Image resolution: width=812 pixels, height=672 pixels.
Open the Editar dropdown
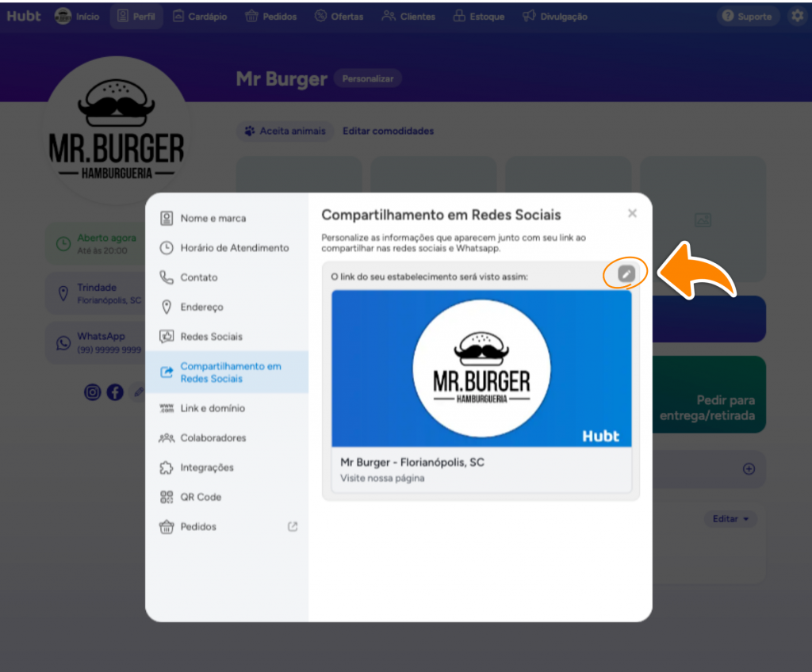tap(730, 519)
